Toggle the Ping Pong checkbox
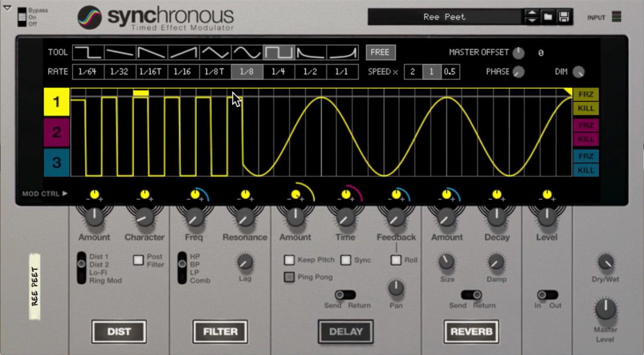The width and height of the screenshot is (644, 355). pyautogui.click(x=289, y=277)
